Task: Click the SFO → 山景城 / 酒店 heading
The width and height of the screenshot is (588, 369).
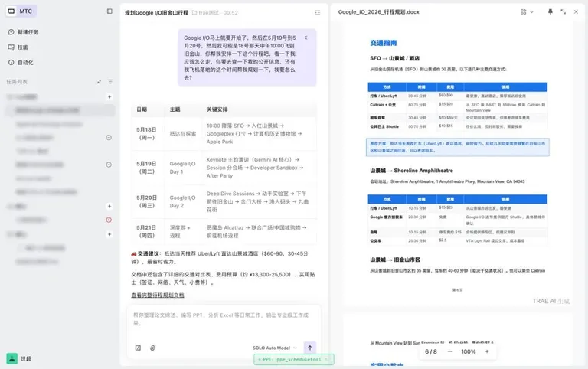Action: (x=394, y=58)
